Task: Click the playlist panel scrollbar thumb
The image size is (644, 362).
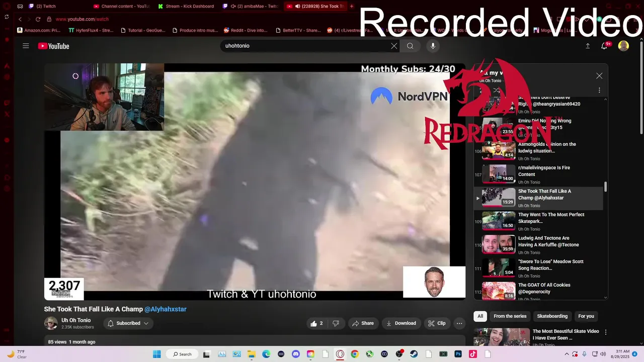Action: (x=605, y=187)
